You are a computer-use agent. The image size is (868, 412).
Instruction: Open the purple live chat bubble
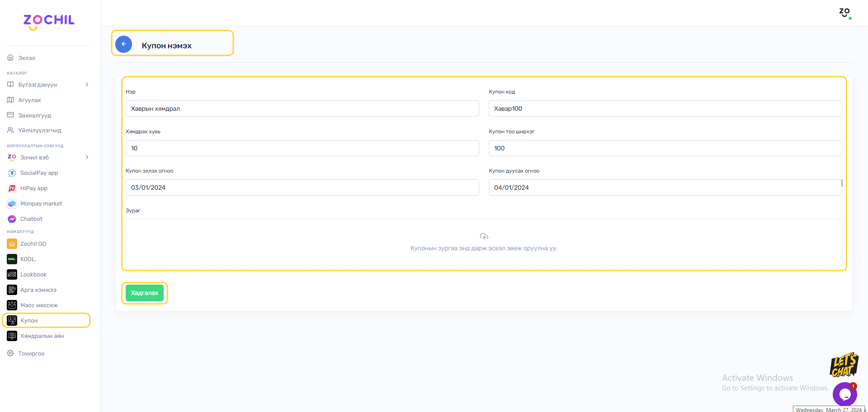(x=844, y=394)
